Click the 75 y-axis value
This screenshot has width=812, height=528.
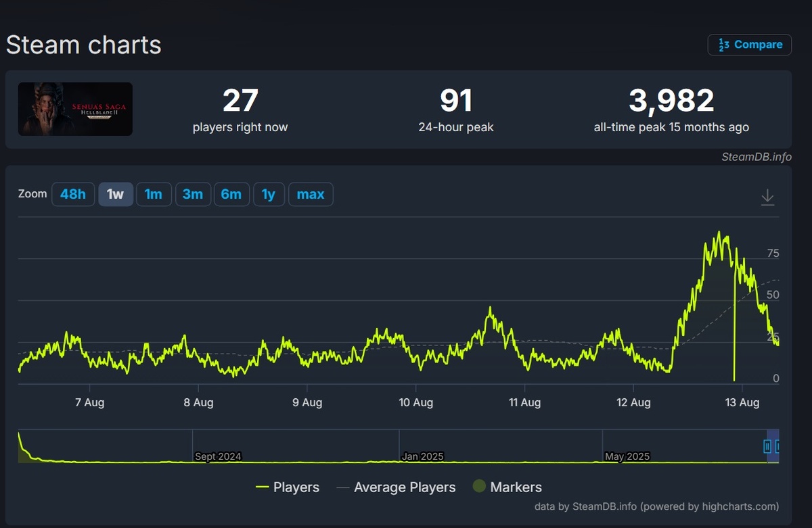(x=773, y=254)
